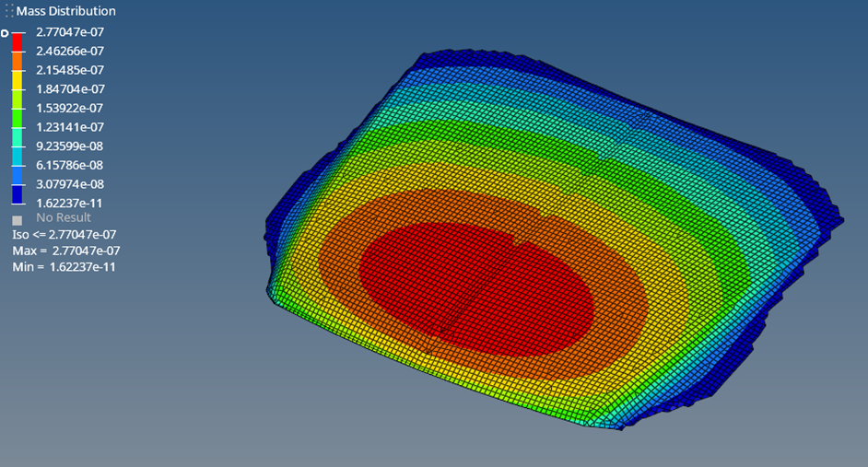This screenshot has width=868, height=467.
Task: Click the Max = 2.77047e-07 label
Action: pos(65,251)
